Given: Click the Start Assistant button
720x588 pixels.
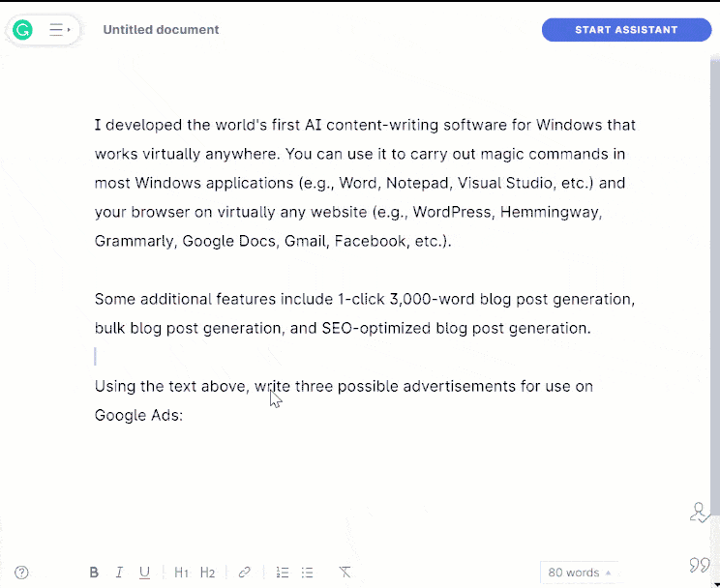Looking at the screenshot, I should click(x=626, y=30).
